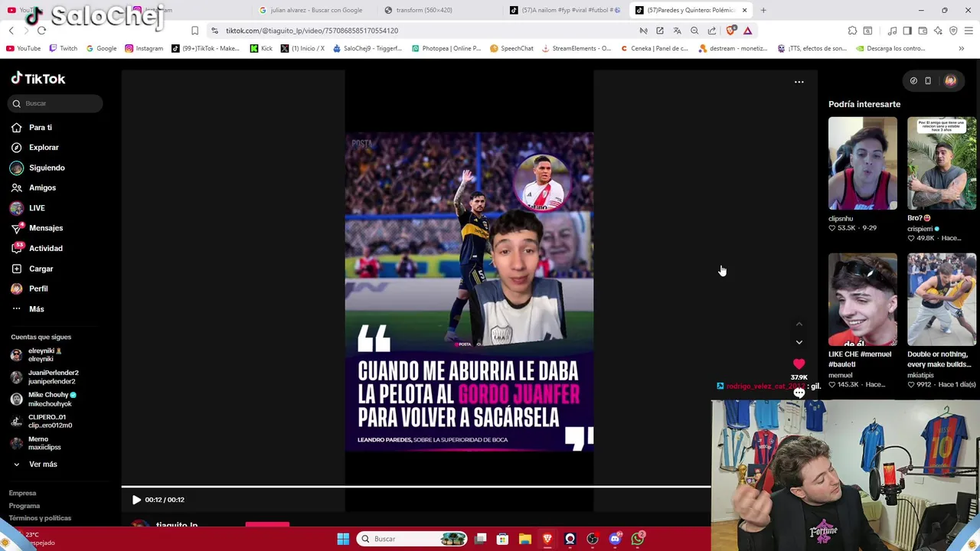Open Empresa footer link
This screenshot has width=980, height=551.
[x=22, y=494]
